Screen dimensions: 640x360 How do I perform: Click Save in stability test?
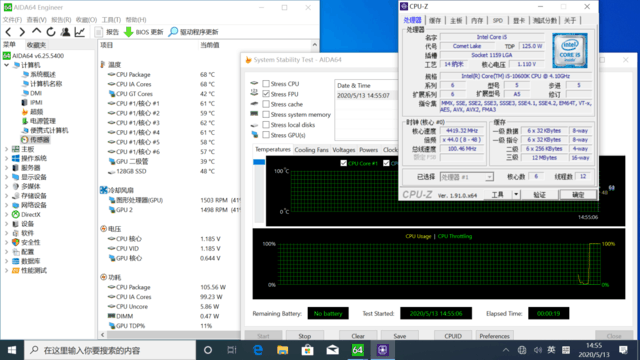(x=400, y=336)
